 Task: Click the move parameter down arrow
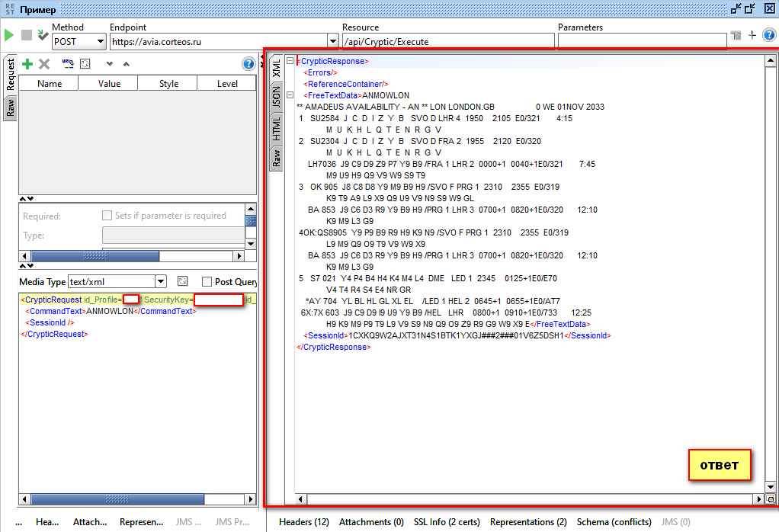tap(110, 65)
